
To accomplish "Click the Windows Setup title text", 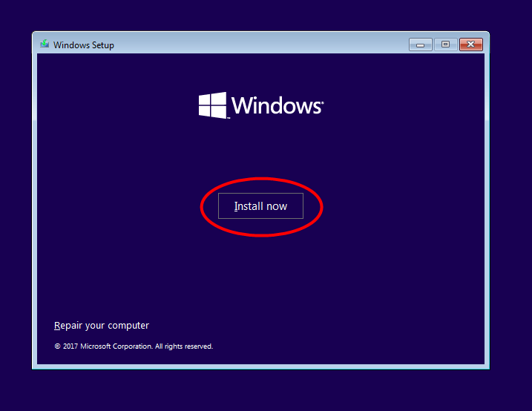I will coord(83,45).
